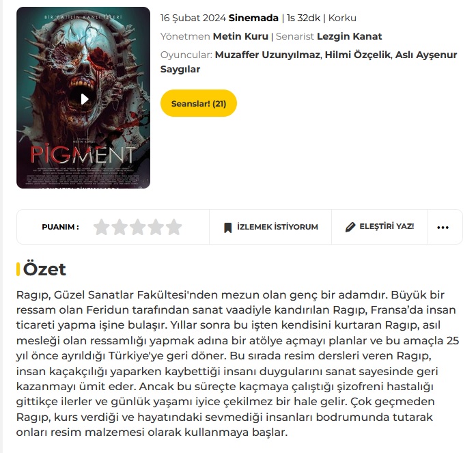Rate the movie with the first star
The height and width of the screenshot is (453, 476).
click(x=101, y=227)
